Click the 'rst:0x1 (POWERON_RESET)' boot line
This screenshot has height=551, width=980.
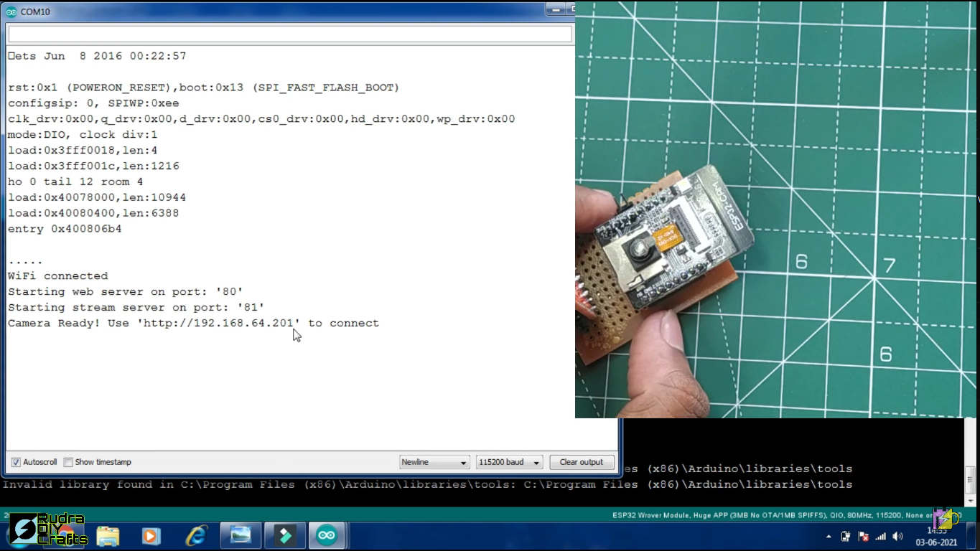click(204, 88)
